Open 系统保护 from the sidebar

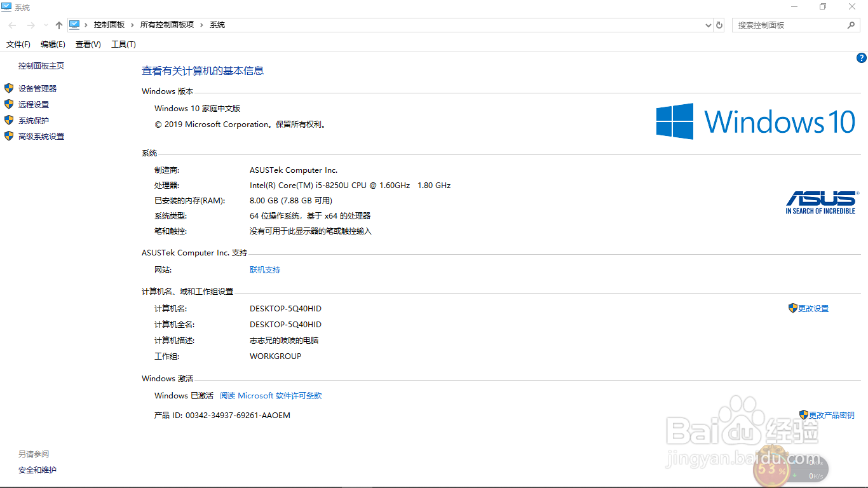[34, 121]
